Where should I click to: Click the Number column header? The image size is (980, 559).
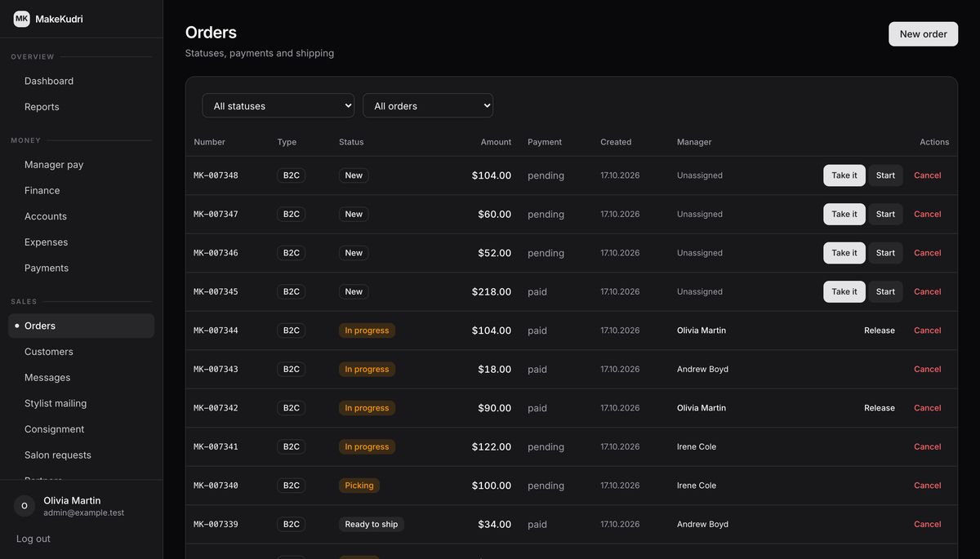click(x=209, y=142)
